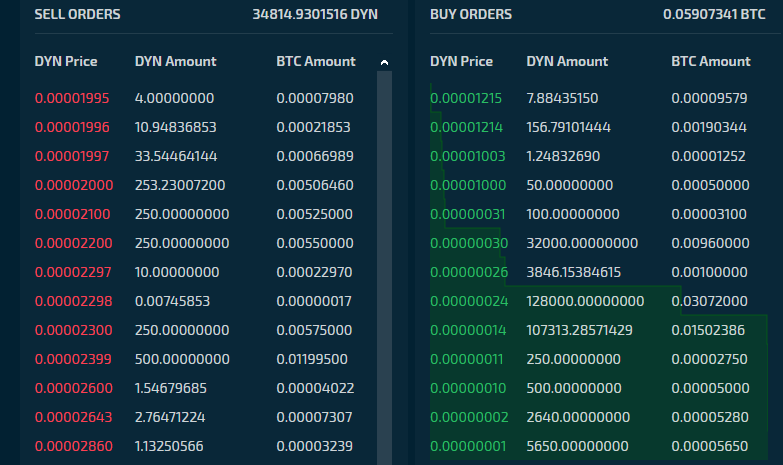Select sell price 0.00001996

click(72, 127)
